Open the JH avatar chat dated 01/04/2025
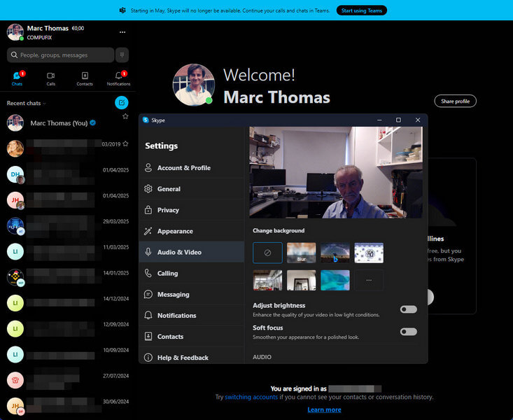This screenshot has height=420, width=513. tap(15, 200)
